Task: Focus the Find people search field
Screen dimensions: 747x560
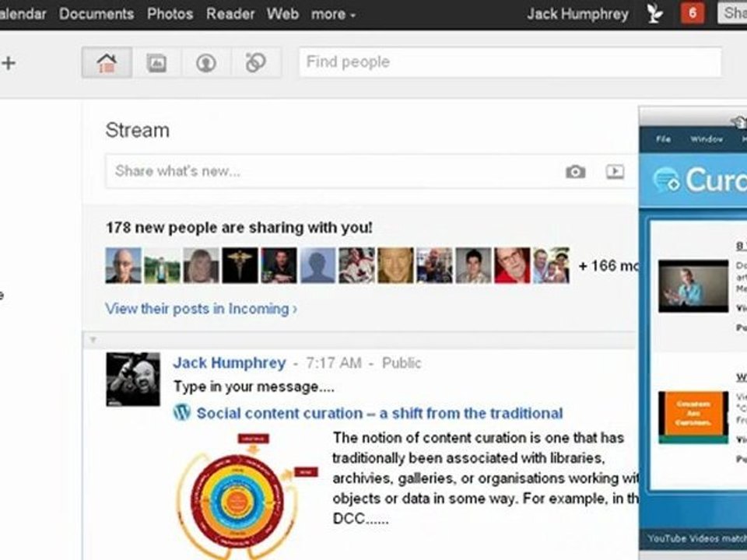Action: [510, 62]
